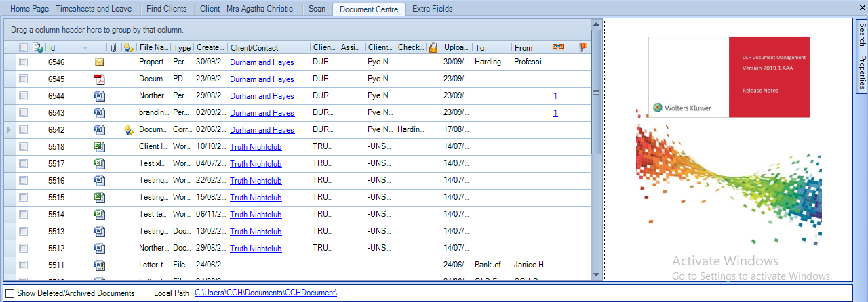868x302 pixels.
Task: Open Durham and Hayes link in row 6546
Action: tap(262, 62)
